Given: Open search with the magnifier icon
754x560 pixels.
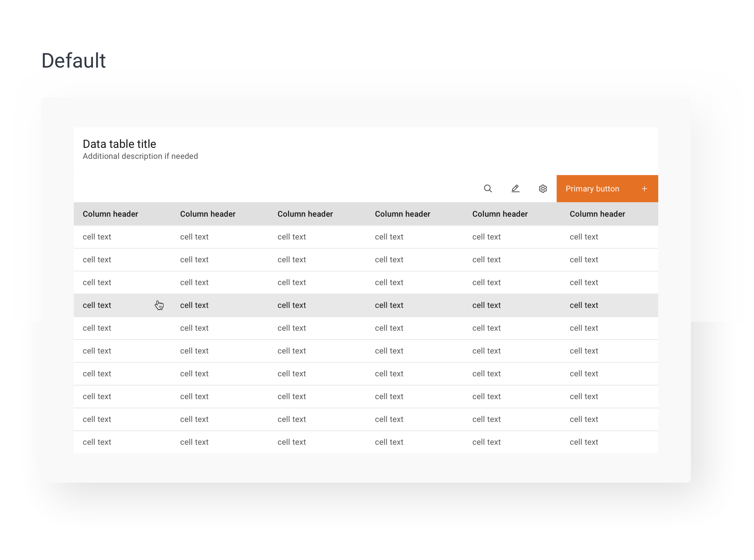Looking at the screenshot, I should [488, 189].
